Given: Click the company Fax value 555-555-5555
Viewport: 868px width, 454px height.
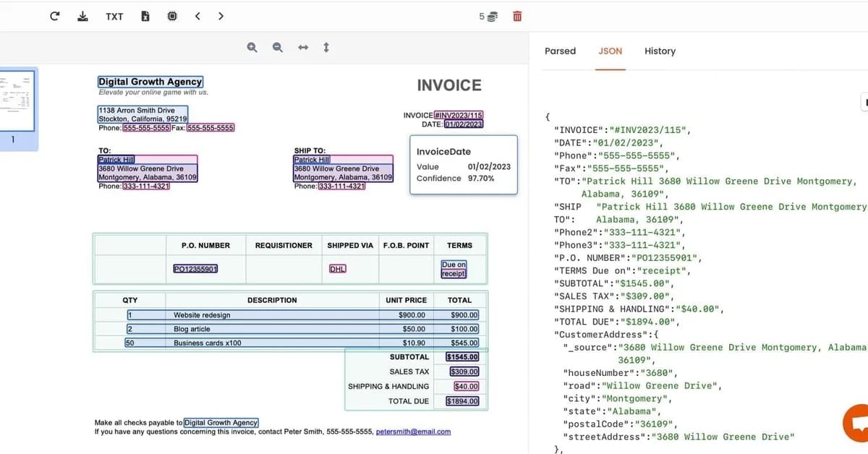Looking at the screenshot, I should 210,128.
